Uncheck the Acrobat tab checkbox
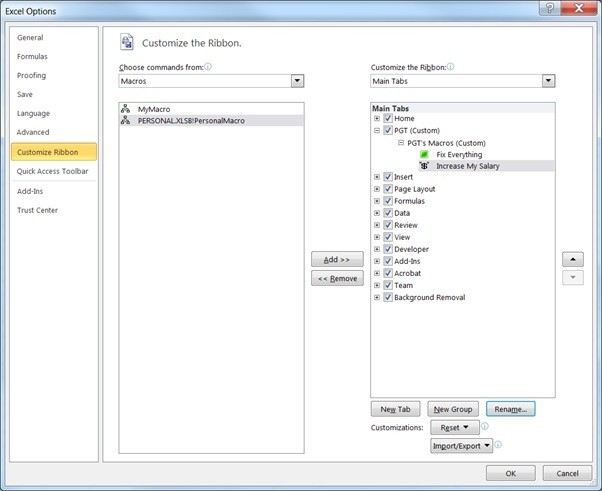 [388, 273]
